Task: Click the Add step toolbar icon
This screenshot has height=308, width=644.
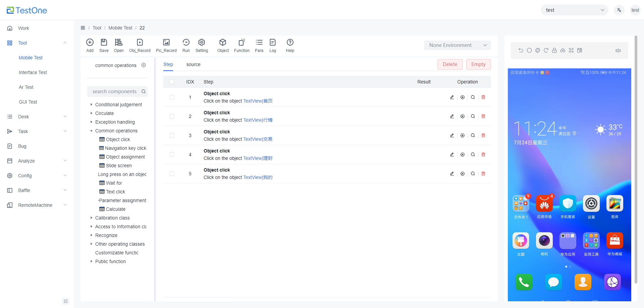Action: [x=90, y=42]
